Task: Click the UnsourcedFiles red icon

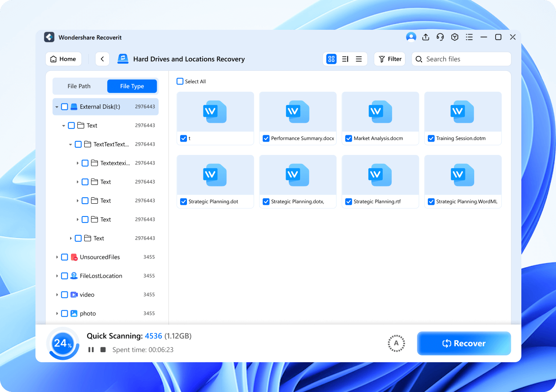Action: pyautogui.click(x=74, y=257)
